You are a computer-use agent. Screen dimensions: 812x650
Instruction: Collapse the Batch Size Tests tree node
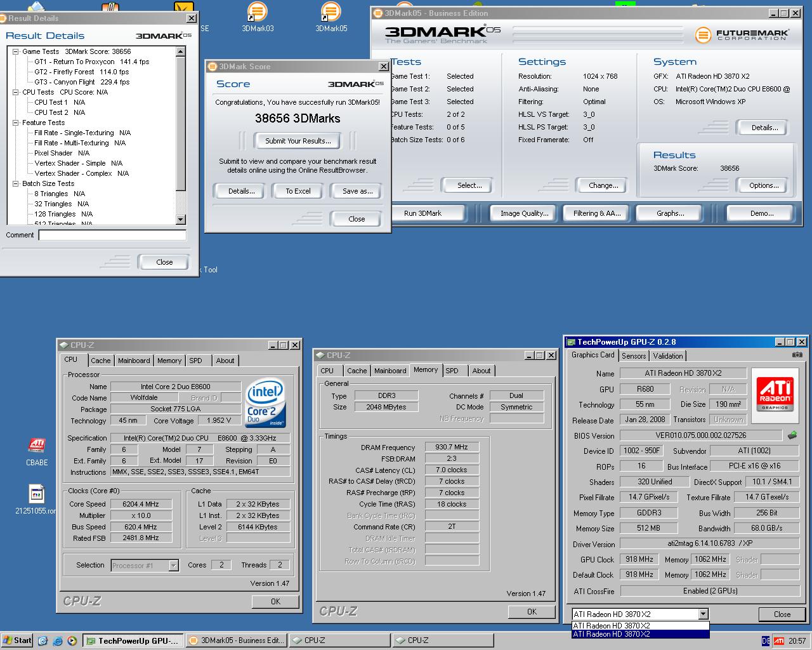pyautogui.click(x=16, y=184)
